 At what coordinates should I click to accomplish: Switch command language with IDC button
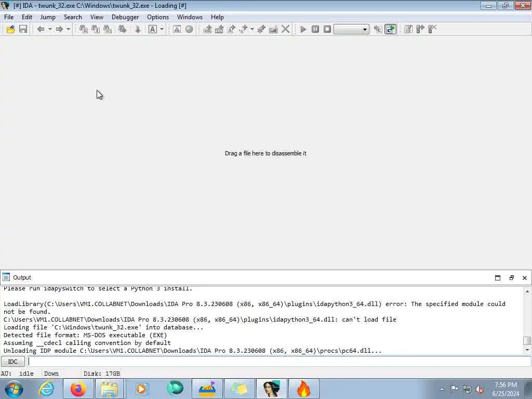click(12, 362)
